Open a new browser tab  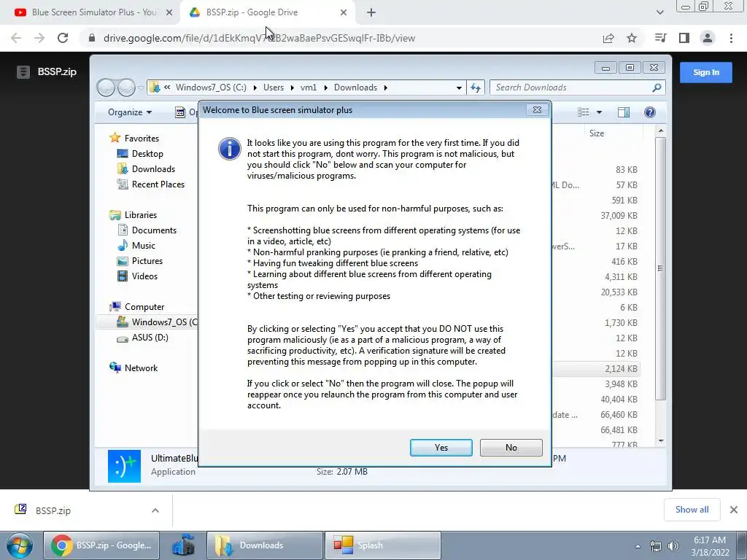(371, 12)
